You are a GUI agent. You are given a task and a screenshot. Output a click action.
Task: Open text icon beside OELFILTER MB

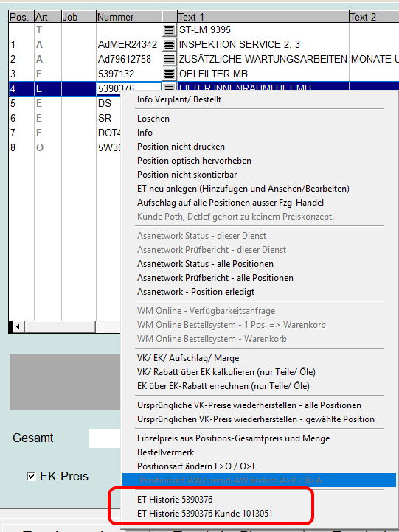[169, 74]
